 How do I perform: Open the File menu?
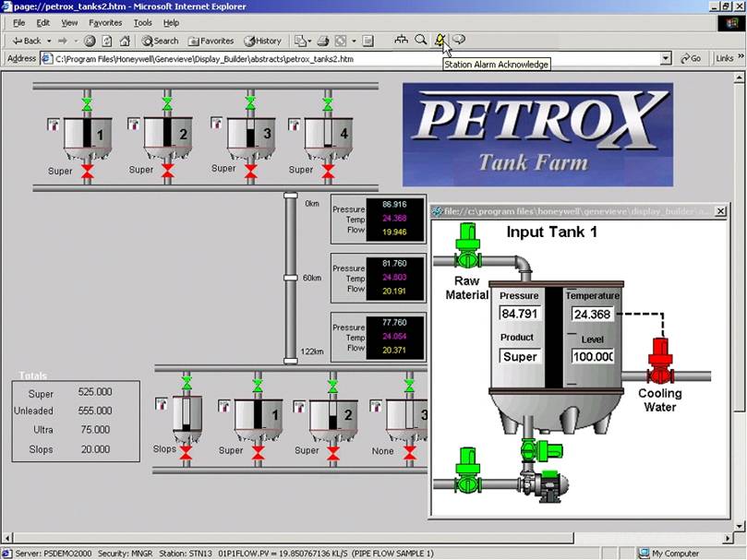(19, 23)
